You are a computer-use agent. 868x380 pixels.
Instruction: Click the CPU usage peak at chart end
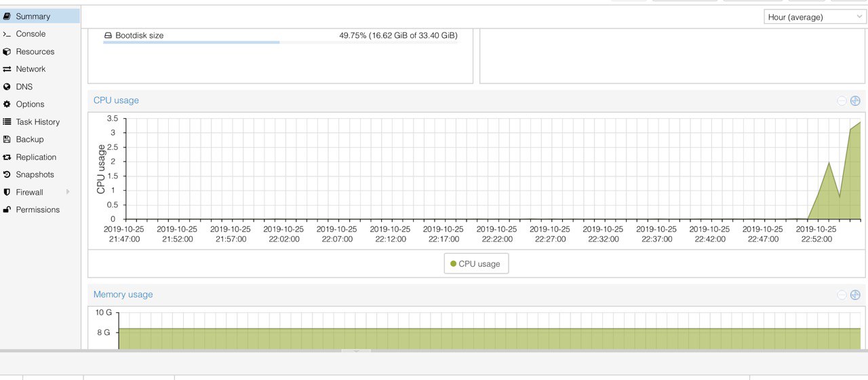point(859,123)
